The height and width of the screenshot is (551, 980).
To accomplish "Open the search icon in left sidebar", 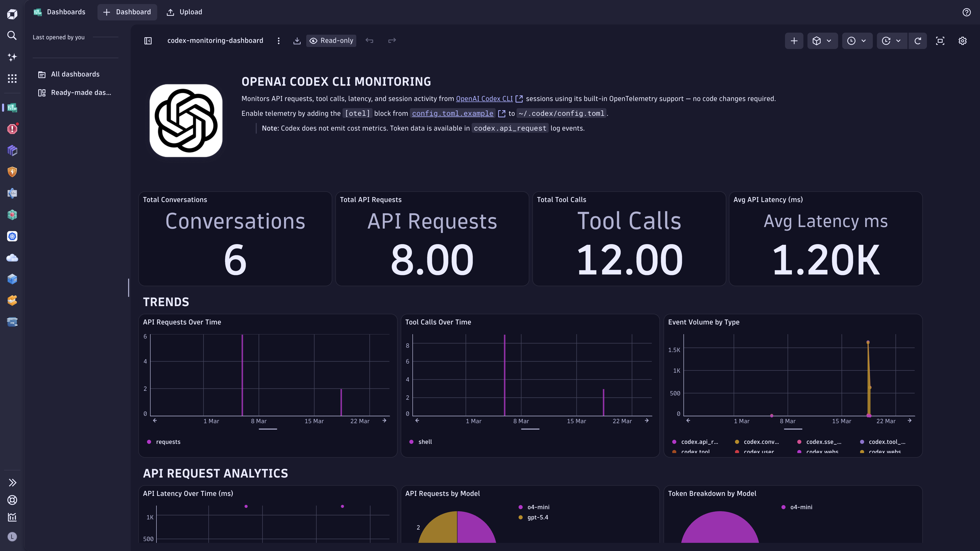I will click(x=12, y=35).
